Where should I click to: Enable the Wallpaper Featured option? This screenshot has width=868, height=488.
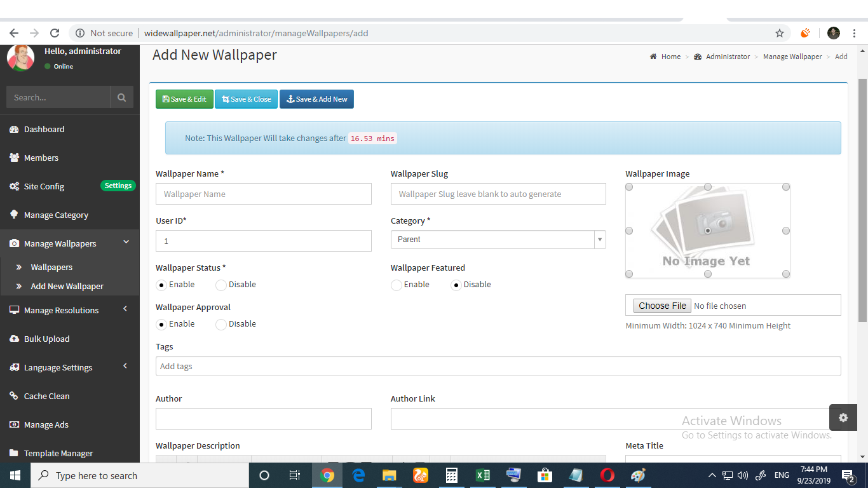click(397, 285)
